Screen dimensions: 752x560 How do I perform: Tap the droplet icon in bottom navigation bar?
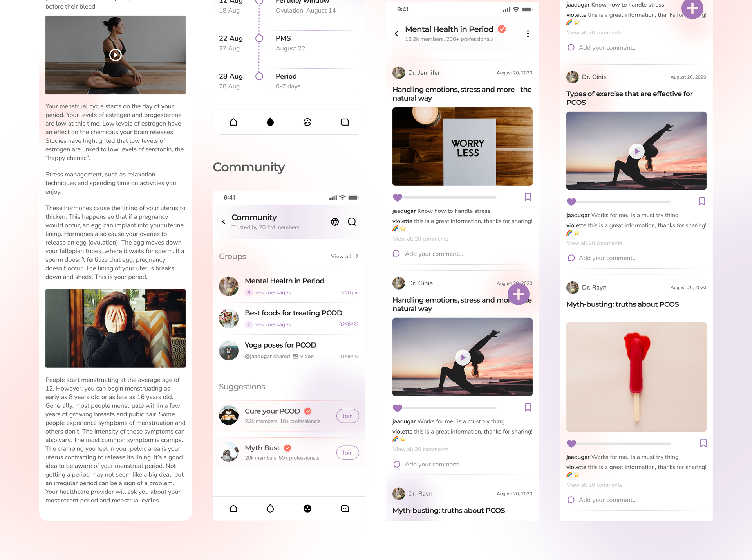[x=270, y=508]
